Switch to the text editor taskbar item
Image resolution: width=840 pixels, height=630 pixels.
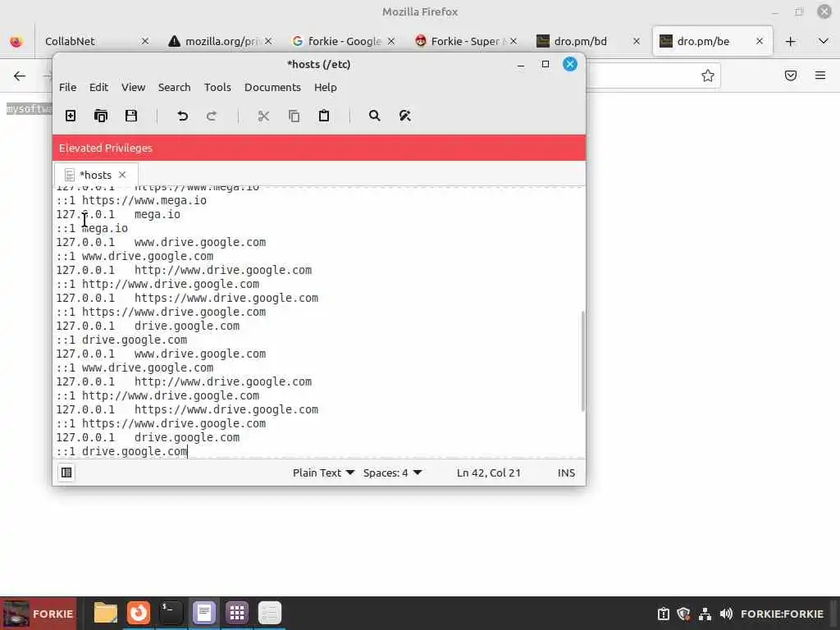pyautogui.click(x=203, y=613)
